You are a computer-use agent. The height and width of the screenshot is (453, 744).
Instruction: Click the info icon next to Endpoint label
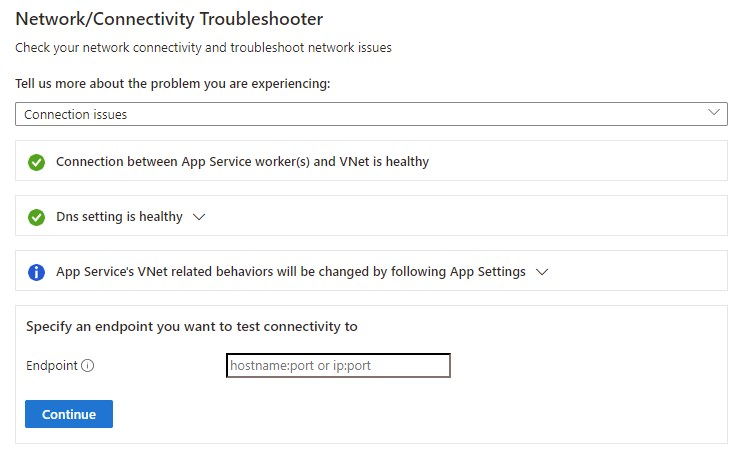(x=87, y=366)
